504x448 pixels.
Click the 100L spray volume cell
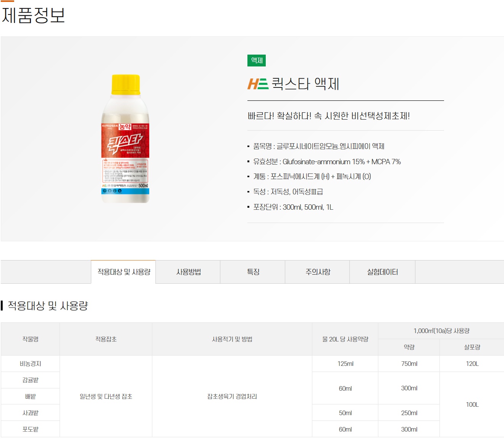(x=472, y=404)
